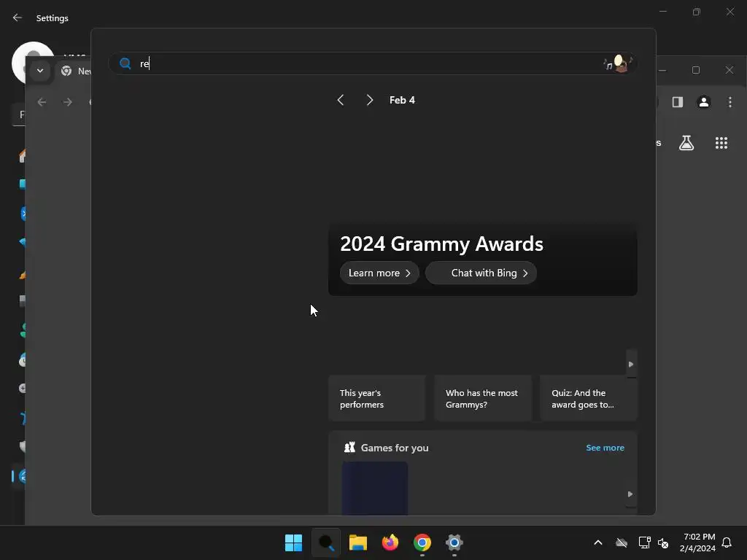Go to the next day's highlight
Image resolution: width=747 pixels, height=560 pixels.
[x=370, y=100]
